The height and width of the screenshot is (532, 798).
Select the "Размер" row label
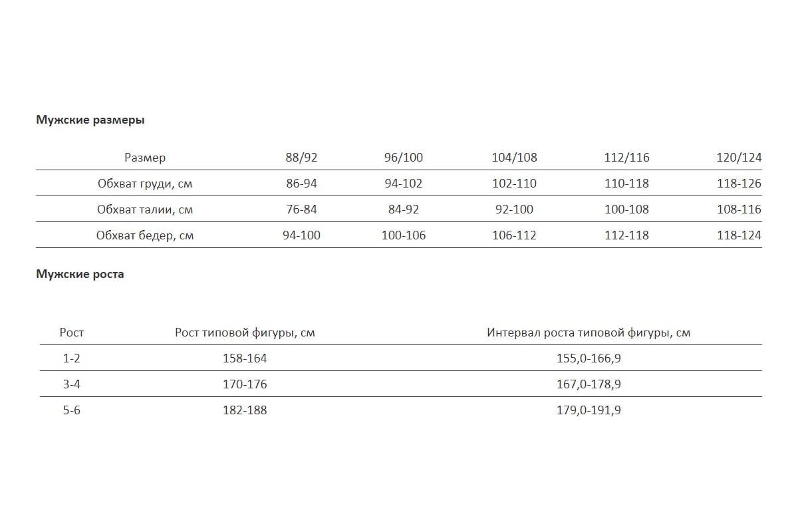point(145,158)
